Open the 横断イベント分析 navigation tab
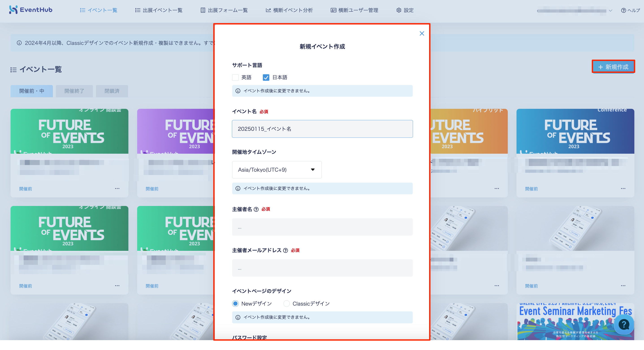The image size is (644, 350). tap(289, 10)
